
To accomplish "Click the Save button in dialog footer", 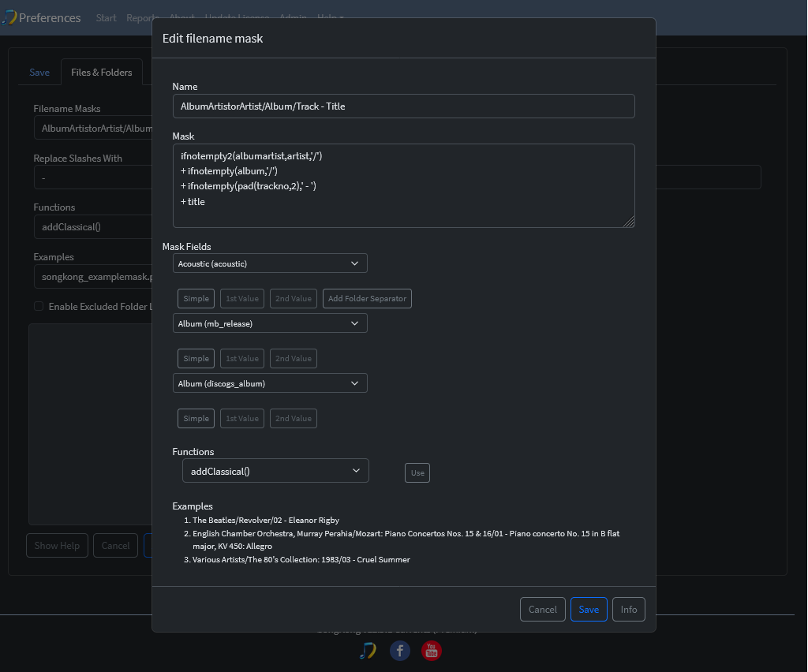I will [x=589, y=609].
